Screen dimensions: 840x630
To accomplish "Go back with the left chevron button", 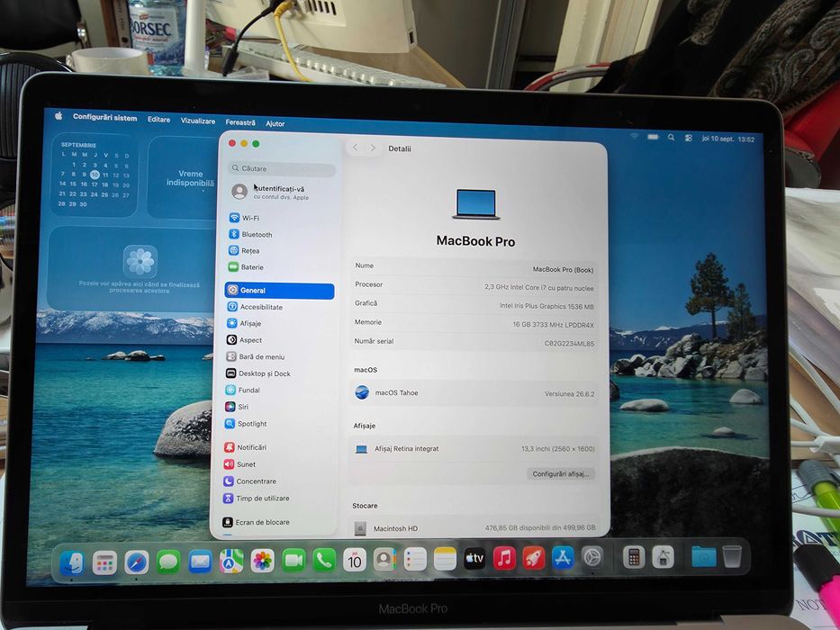I will pyautogui.click(x=356, y=148).
